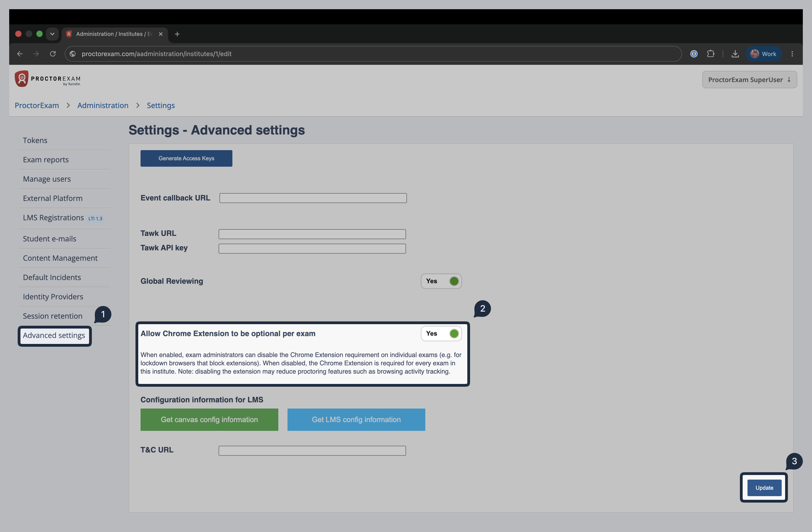The width and height of the screenshot is (812, 532).
Task: Open a new browser tab with the plus icon
Action: 177,34
